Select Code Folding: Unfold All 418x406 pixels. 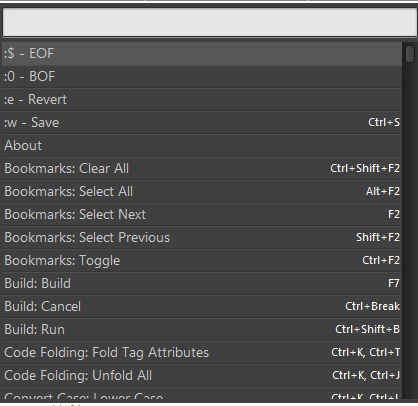(x=202, y=376)
